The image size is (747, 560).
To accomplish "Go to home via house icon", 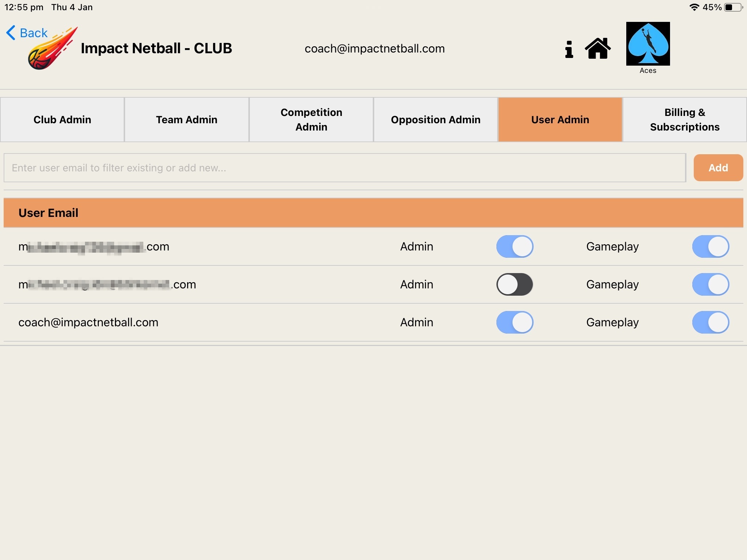I will (x=597, y=48).
